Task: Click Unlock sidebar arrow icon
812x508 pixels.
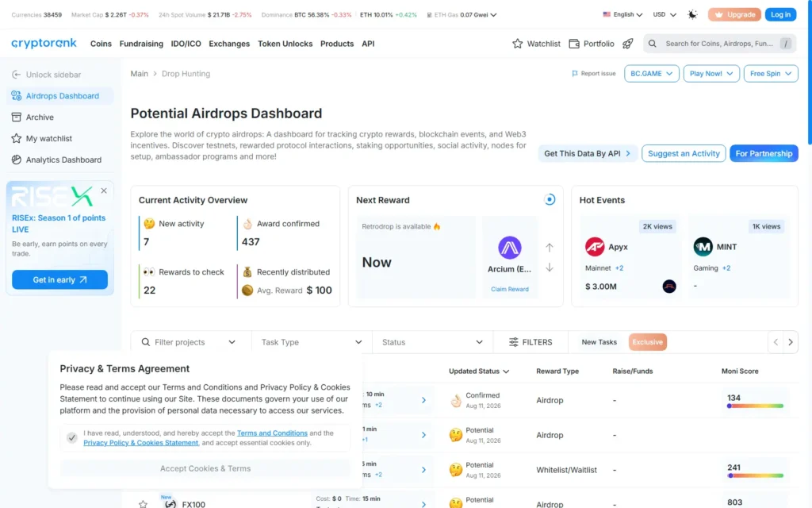Action: [x=16, y=75]
